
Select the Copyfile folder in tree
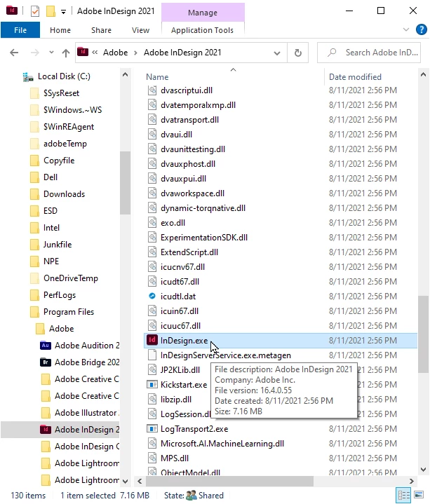click(59, 161)
